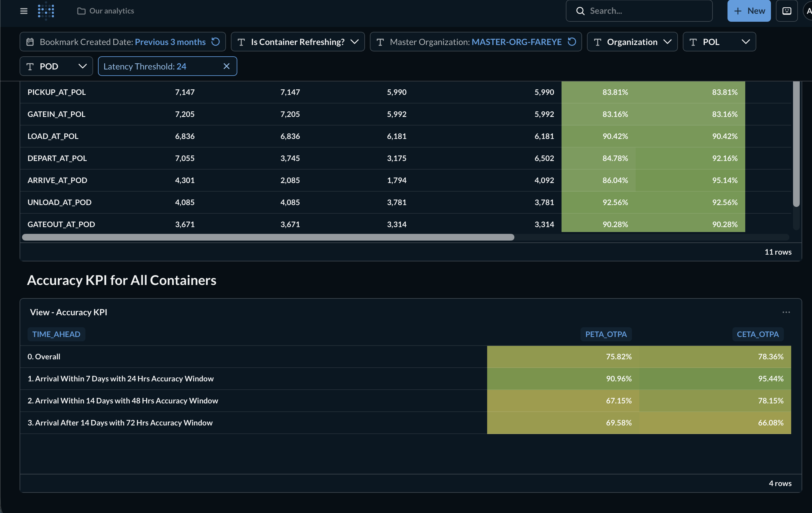Click the 95.14% cell in ARRIVE_AT_POD row

(690, 180)
